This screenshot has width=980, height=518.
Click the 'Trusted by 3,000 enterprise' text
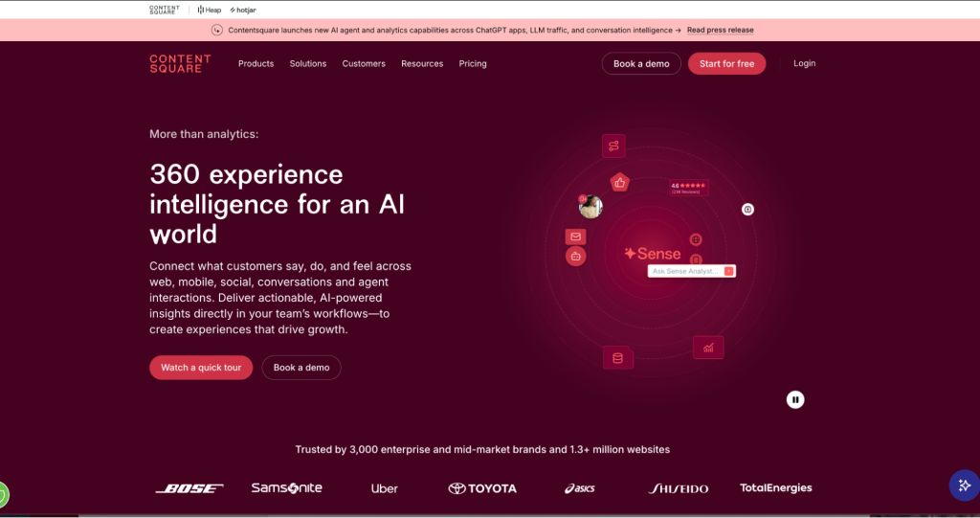pos(482,449)
